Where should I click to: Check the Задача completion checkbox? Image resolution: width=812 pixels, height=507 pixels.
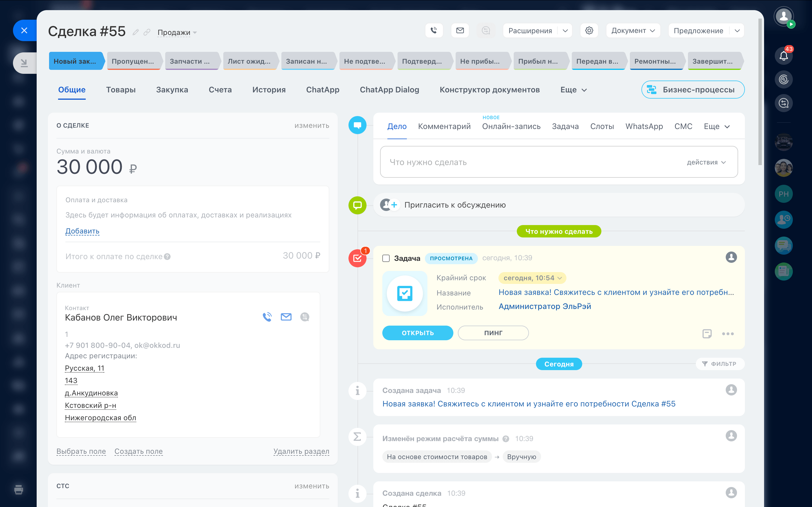click(386, 258)
